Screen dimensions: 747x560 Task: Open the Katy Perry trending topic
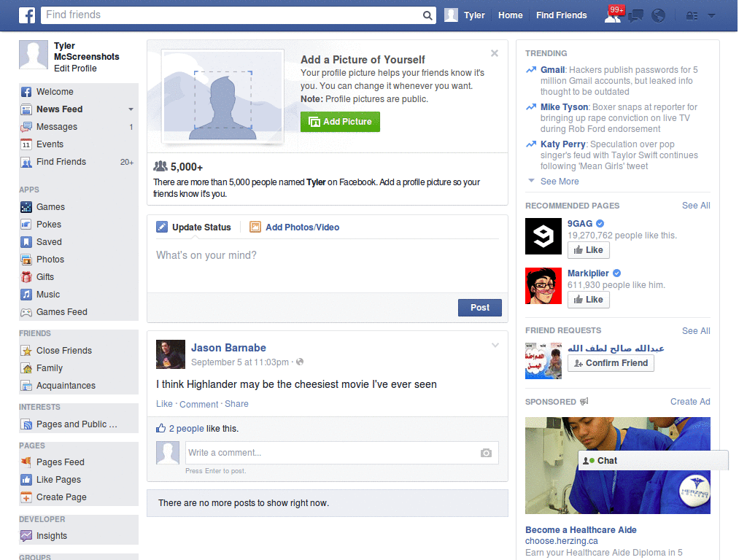pos(562,144)
